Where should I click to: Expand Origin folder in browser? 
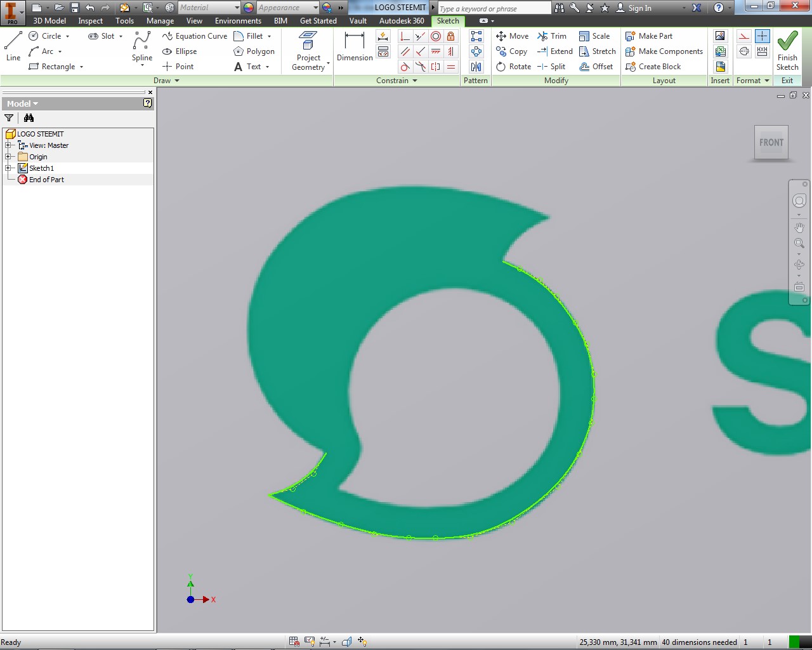(8, 157)
